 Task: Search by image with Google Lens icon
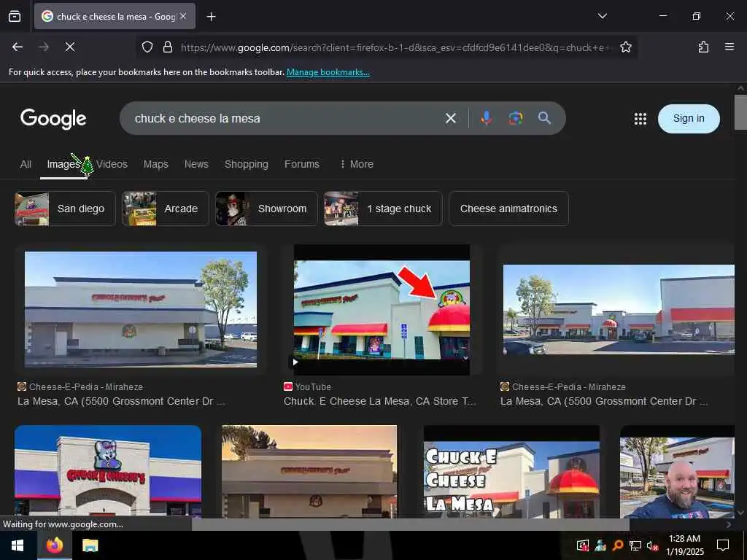click(x=515, y=118)
